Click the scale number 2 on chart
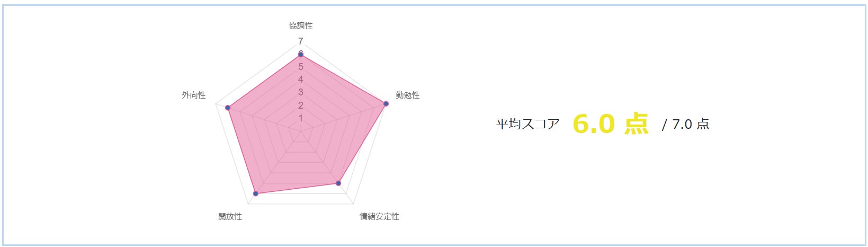 pos(301,105)
